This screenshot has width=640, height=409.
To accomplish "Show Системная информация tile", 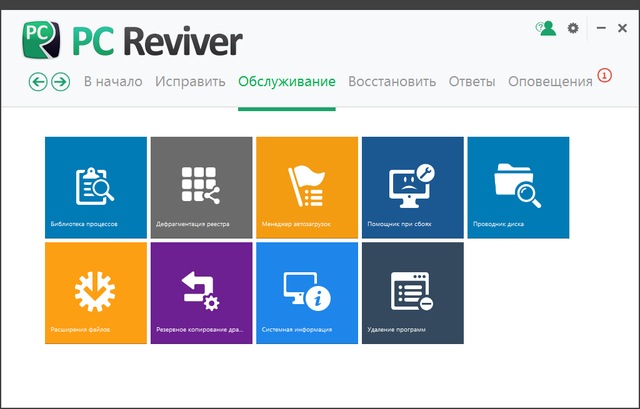I will 307,293.
